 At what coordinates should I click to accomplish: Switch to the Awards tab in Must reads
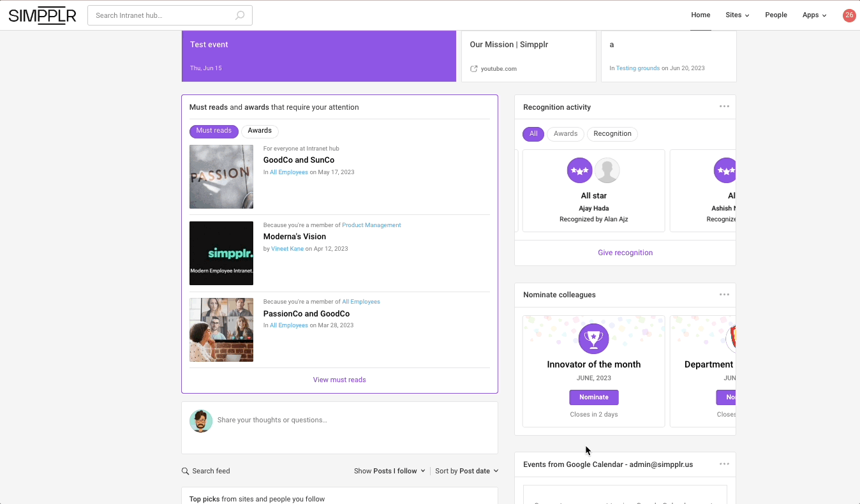260,130
